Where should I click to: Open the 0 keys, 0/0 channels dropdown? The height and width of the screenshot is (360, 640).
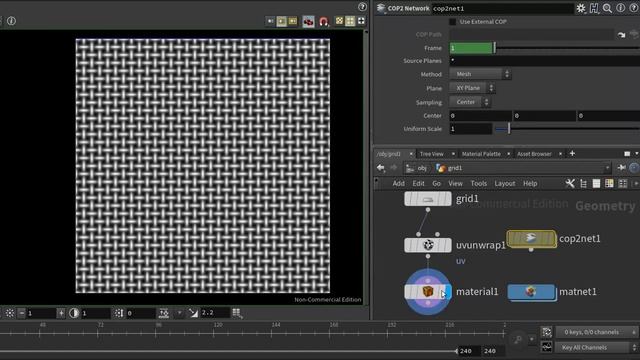(597, 332)
